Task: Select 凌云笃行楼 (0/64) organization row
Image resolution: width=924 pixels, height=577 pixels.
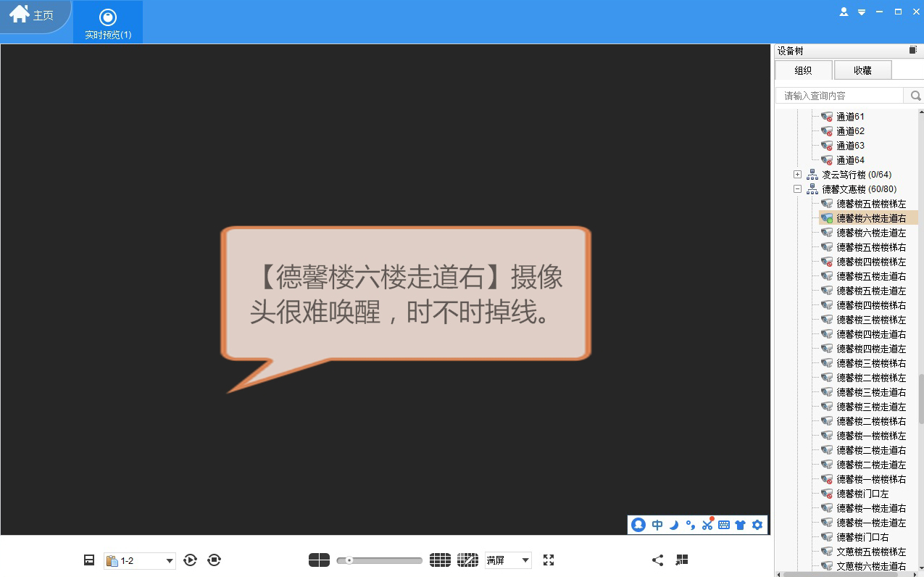Action: tap(857, 175)
